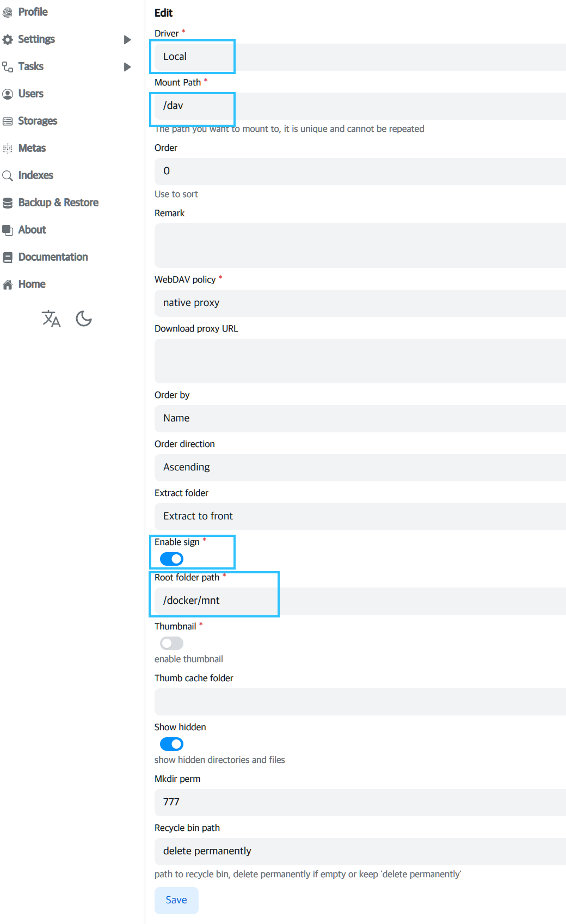Image resolution: width=566 pixels, height=924 pixels.
Task: Click the Settings gear icon
Action: [8, 39]
